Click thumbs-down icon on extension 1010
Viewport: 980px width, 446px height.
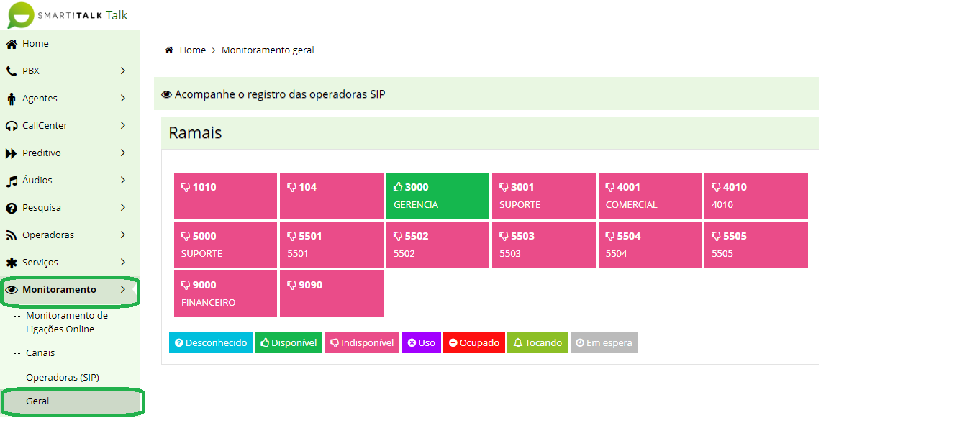tap(186, 187)
